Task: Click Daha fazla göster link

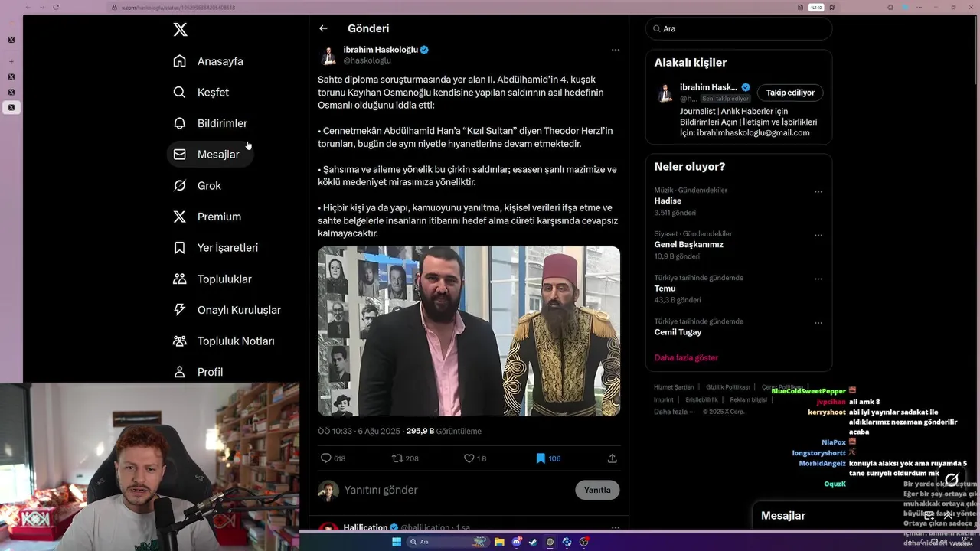Action: (x=686, y=357)
